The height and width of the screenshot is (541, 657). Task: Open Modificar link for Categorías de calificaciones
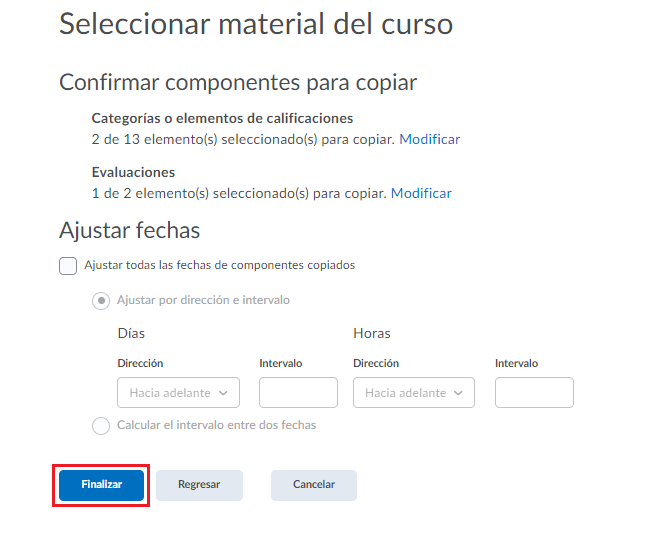(x=429, y=140)
